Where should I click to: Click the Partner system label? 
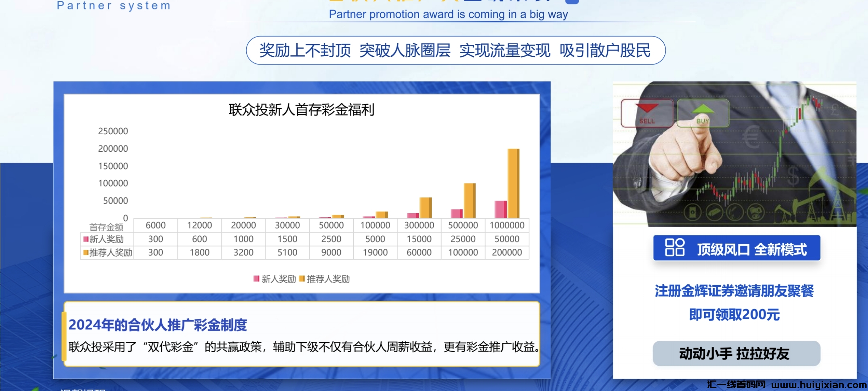click(114, 5)
